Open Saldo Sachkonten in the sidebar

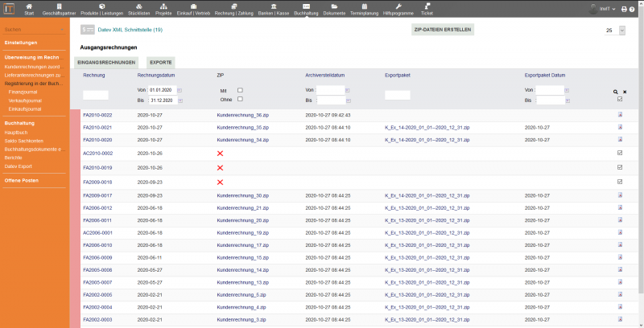(x=24, y=141)
